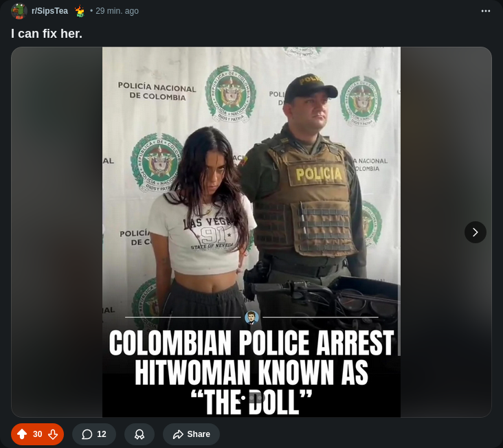Image resolution: width=503 pixels, height=448 pixels.
Task: Open the Share button label
Action: click(199, 434)
